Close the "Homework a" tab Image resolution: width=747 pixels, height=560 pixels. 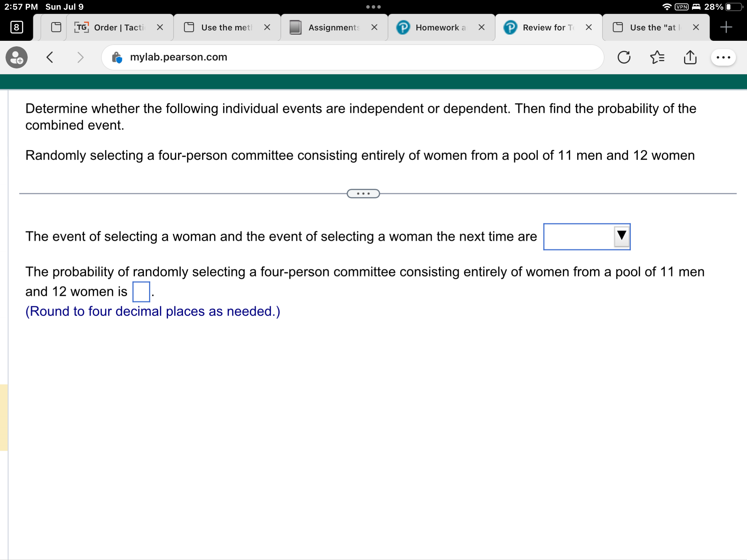point(481,27)
